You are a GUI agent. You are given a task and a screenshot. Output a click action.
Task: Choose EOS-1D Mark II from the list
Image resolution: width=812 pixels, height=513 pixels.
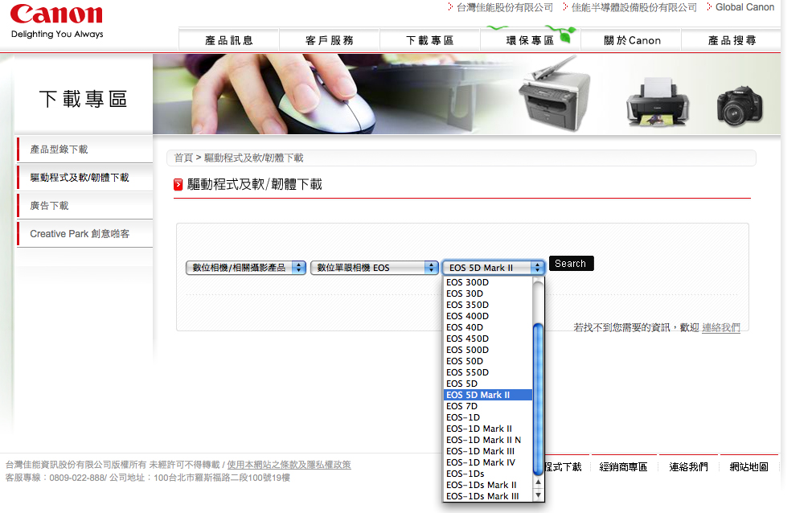point(488,429)
